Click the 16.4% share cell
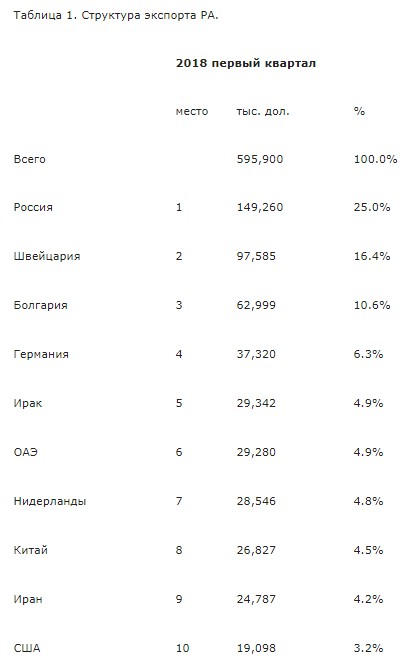The width and height of the screenshot is (415, 668). (x=372, y=256)
